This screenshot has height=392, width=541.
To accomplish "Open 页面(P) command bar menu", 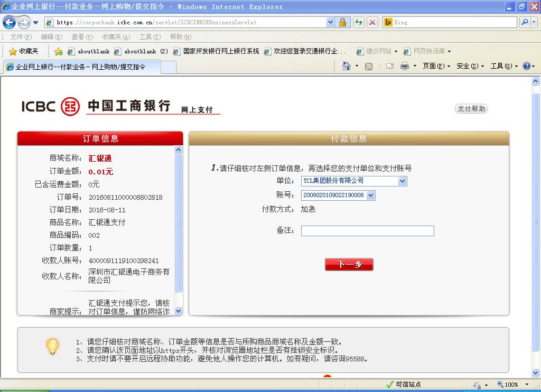I will [436, 66].
